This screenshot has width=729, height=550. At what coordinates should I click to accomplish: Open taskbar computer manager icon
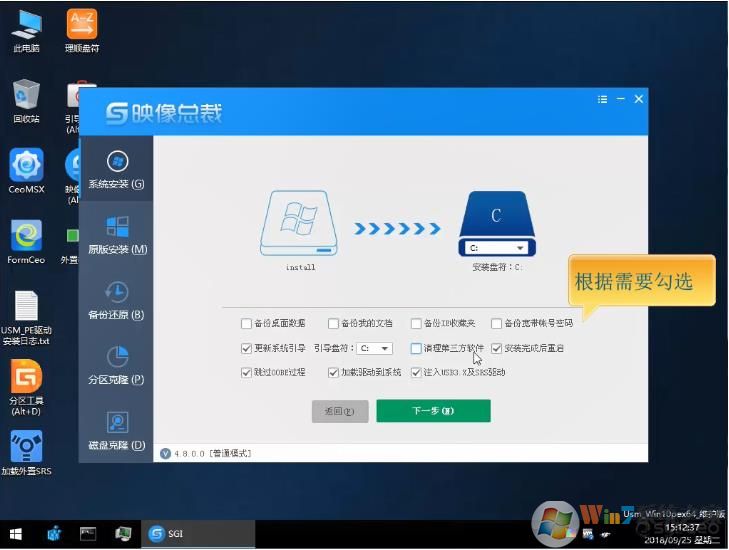[123, 534]
